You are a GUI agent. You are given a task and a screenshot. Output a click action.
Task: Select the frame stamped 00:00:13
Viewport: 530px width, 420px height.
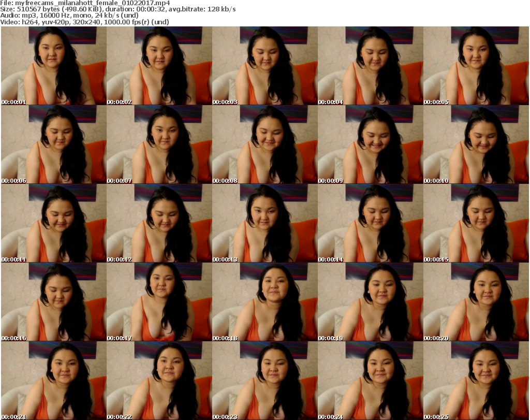tap(265, 223)
